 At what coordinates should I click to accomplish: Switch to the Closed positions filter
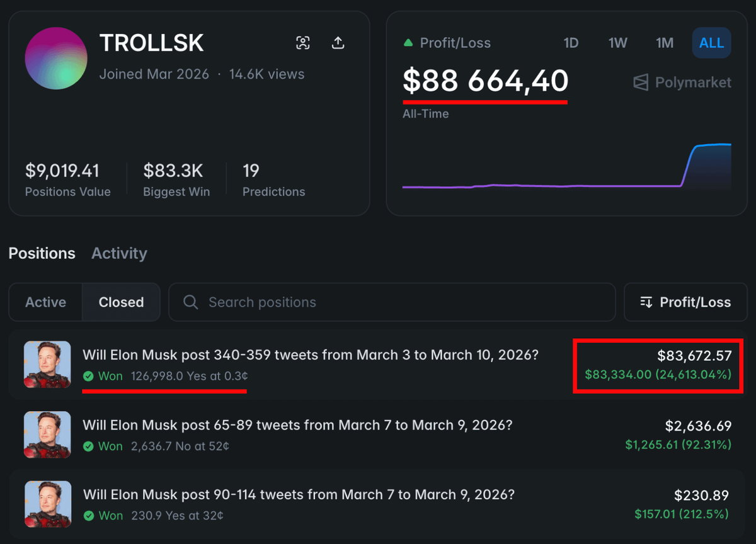click(121, 302)
